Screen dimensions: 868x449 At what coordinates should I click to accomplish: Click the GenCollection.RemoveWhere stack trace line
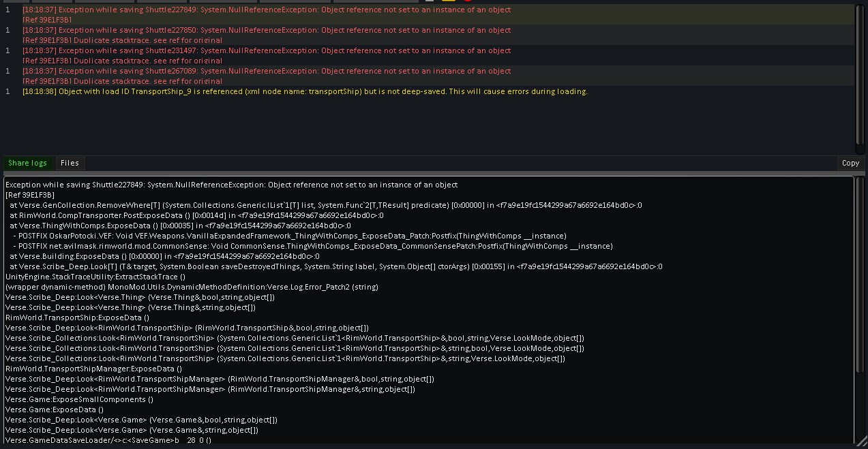coord(326,205)
